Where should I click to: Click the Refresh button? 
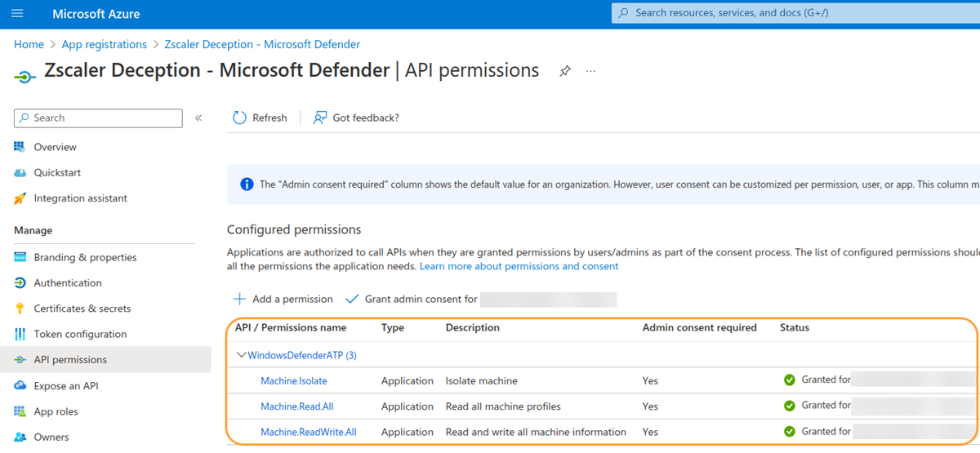coord(261,118)
